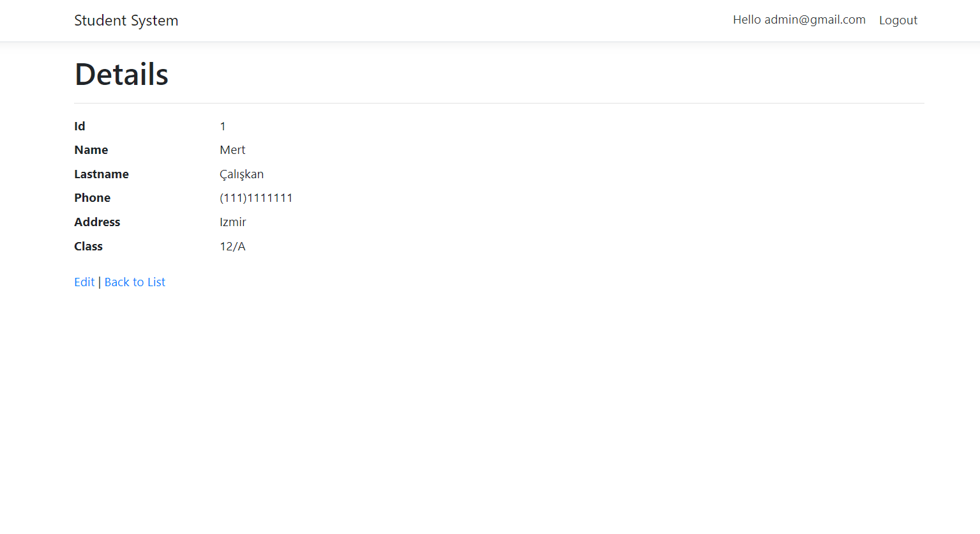Viewport: 980px width, 534px height.
Task: Select the Id label
Action: pos(80,126)
